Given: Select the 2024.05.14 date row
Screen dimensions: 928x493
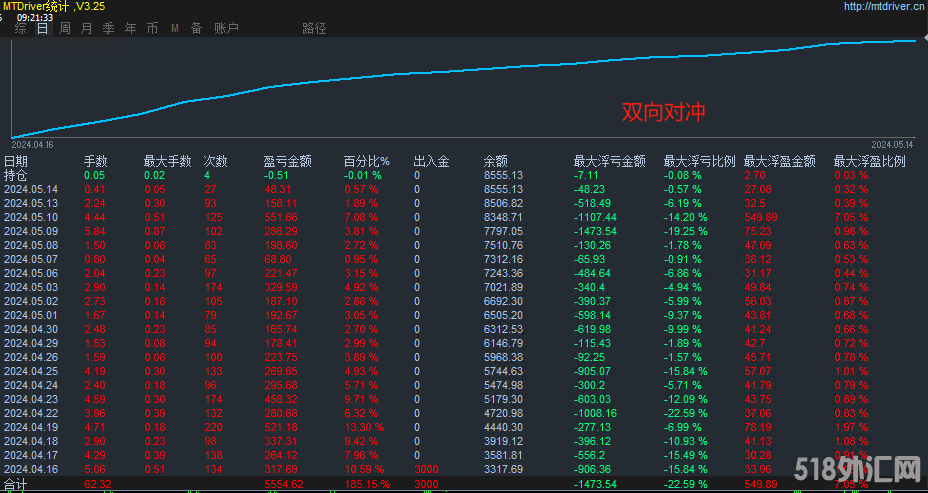Looking at the screenshot, I should (31, 189).
